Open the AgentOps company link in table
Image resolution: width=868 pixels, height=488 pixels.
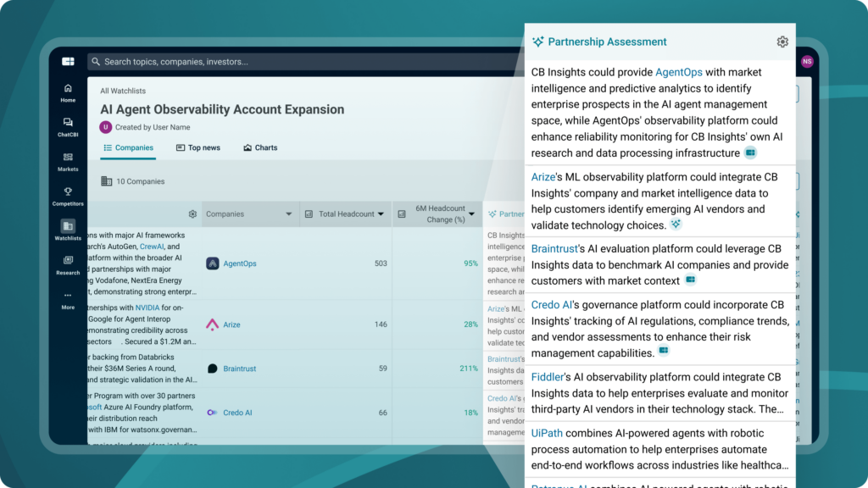(x=239, y=263)
